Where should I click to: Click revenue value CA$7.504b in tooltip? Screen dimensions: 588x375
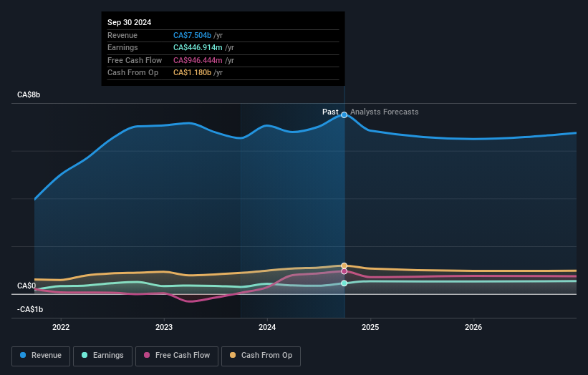192,35
